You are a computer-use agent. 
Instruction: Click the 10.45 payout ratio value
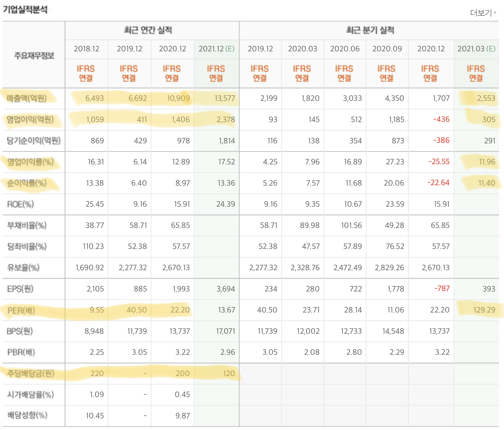[x=95, y=416]
